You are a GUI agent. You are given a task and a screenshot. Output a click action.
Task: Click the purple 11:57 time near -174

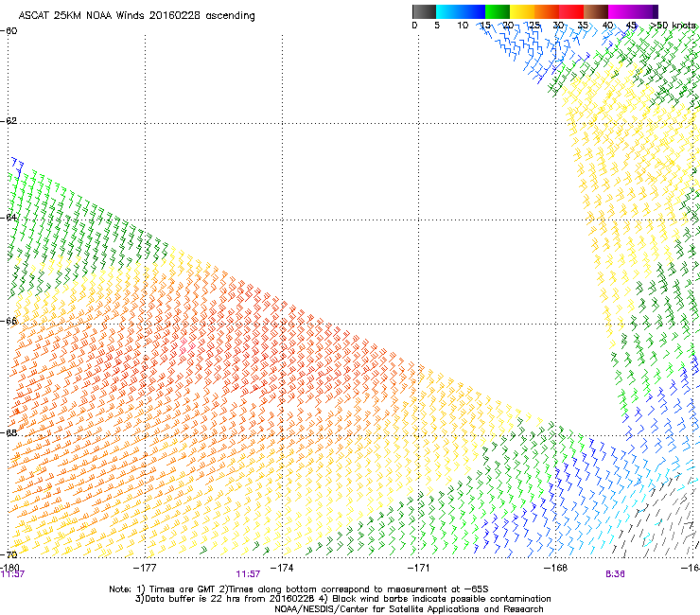248,574
